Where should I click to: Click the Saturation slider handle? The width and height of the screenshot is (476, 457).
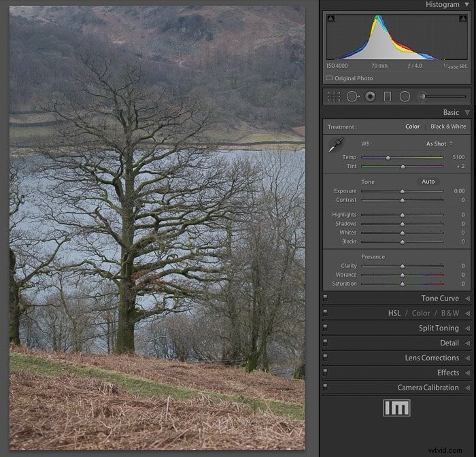tap(403, 284)
